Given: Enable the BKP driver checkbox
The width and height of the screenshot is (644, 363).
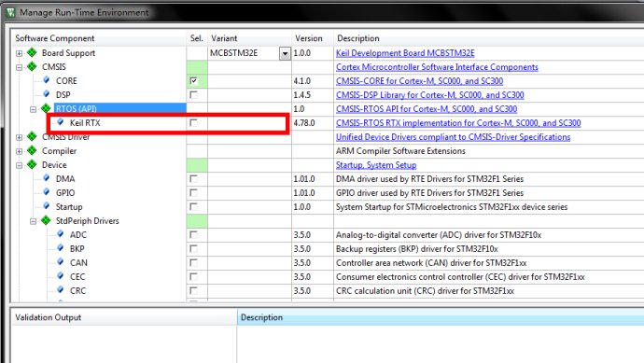Looking at the screenshot, I should point(193,248).
